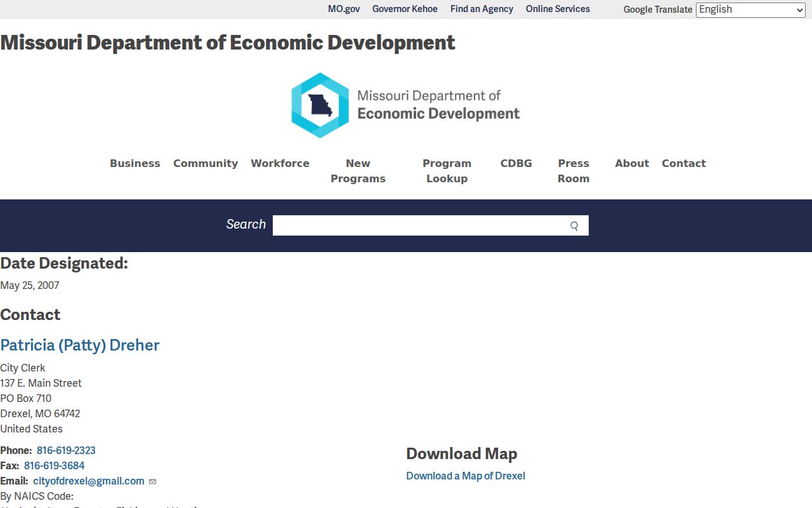Click the PO Box 710 line
812x508 pixels.
[x=26, y=398]
